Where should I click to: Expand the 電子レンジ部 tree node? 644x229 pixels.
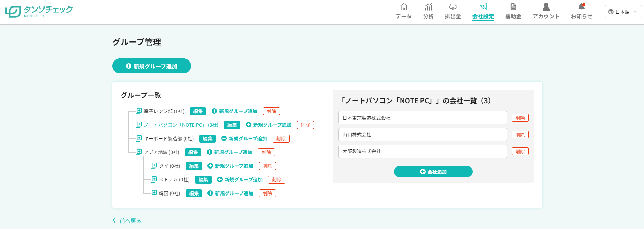[139, 111]
